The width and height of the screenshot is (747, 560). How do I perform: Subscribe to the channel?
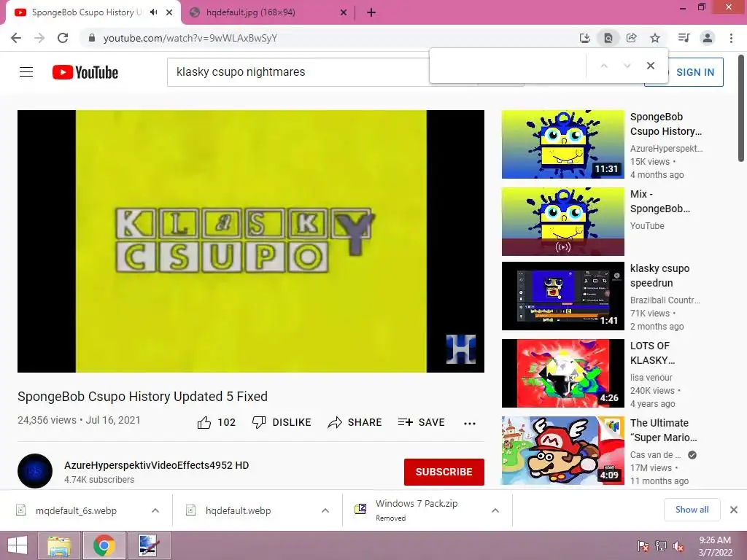(444, 472)
